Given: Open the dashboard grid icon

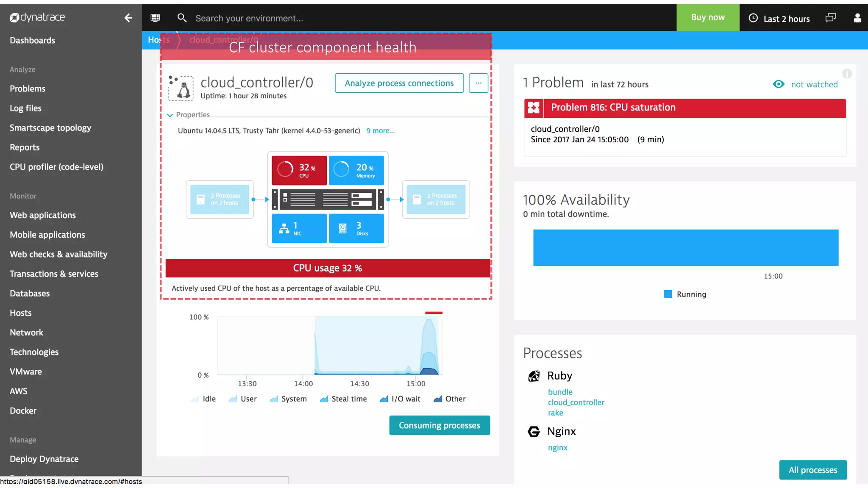Looking at the screenshot, I should point(156,18).
